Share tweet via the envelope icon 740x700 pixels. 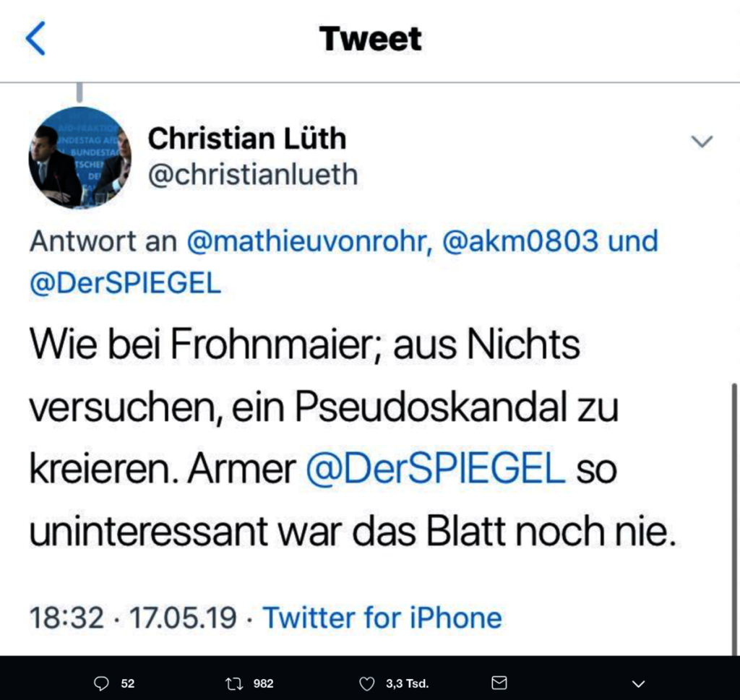499,683
